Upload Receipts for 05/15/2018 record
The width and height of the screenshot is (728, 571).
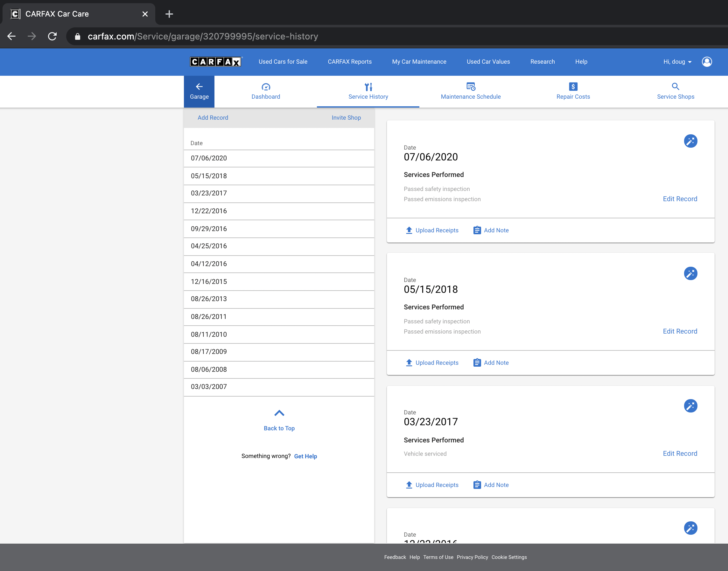[x=432, y=363]
